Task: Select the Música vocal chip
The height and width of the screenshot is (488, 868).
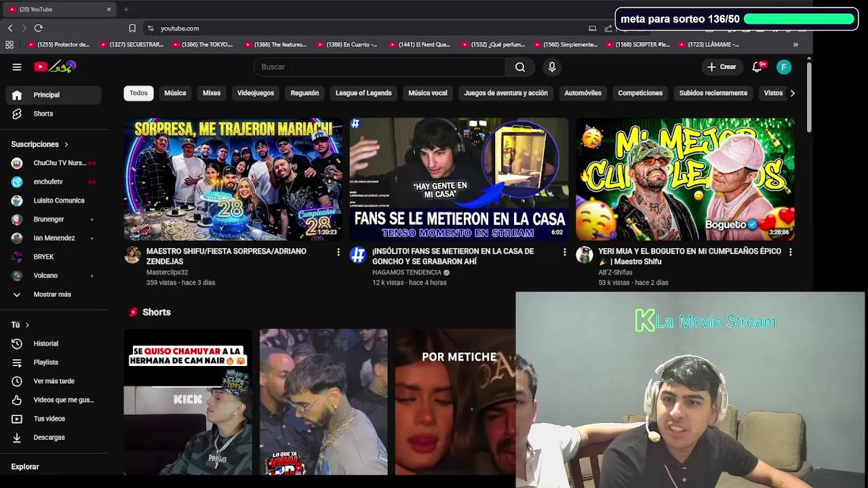Action: point(428,93)
